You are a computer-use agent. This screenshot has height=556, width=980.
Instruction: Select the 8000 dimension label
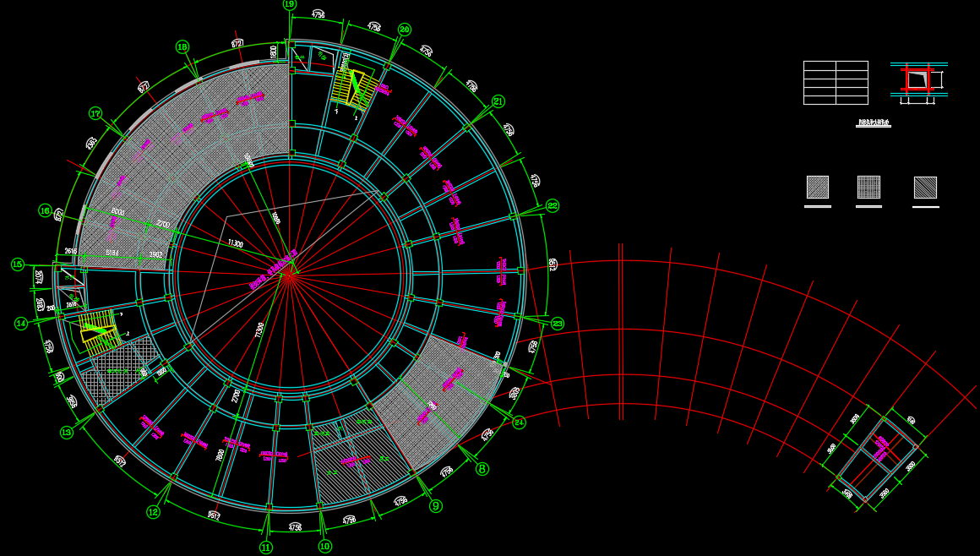pyautogui.click(x=117, y=213)
